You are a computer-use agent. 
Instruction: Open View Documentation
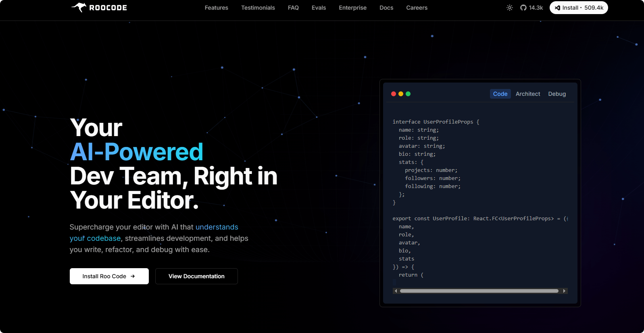(x=196, y=276)
